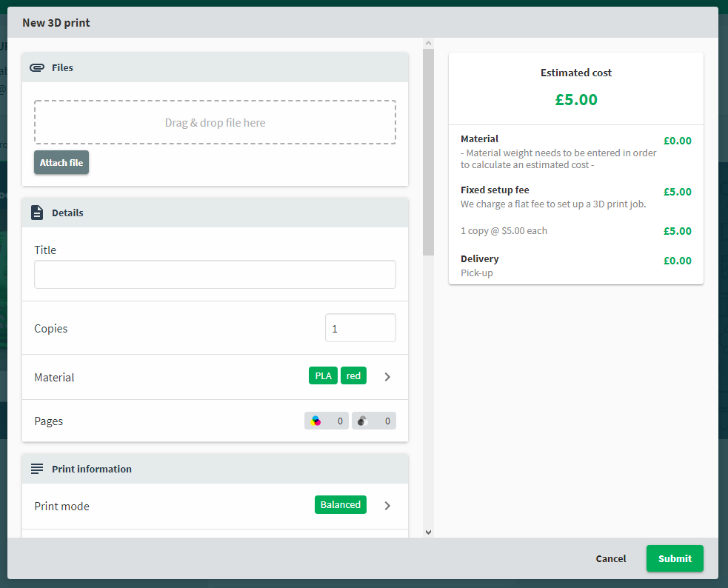Click the color pages CMYK icon

tap(315, 421)
